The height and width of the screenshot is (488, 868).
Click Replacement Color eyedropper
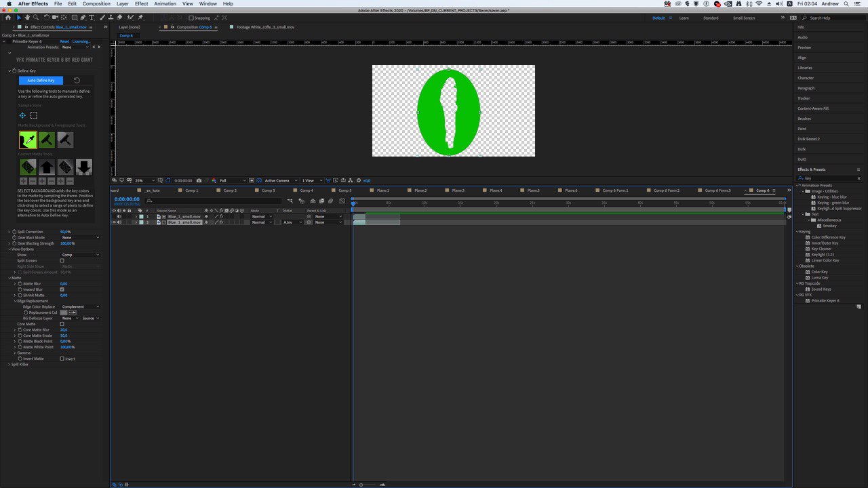[x=73, y=312]
